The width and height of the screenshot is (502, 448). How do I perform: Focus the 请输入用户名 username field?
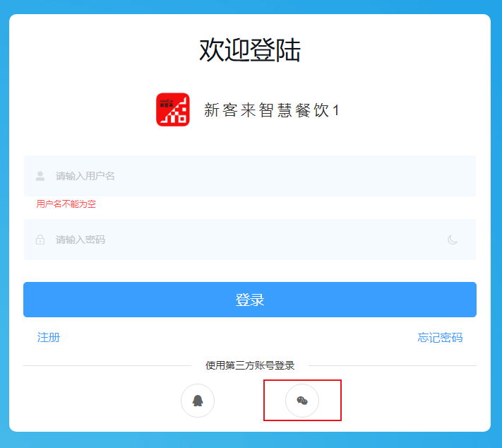pyautogui.click(x=250, y=176)
